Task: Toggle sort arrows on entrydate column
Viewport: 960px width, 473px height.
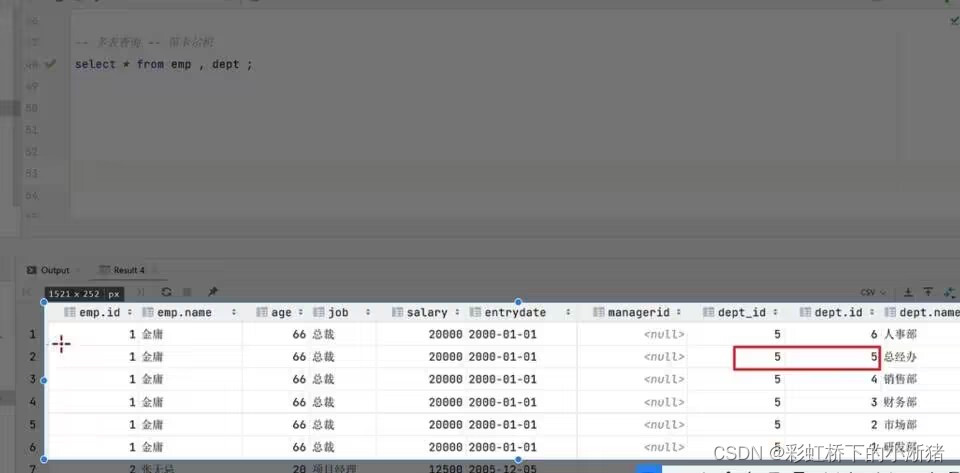Action: click(568, 313)
